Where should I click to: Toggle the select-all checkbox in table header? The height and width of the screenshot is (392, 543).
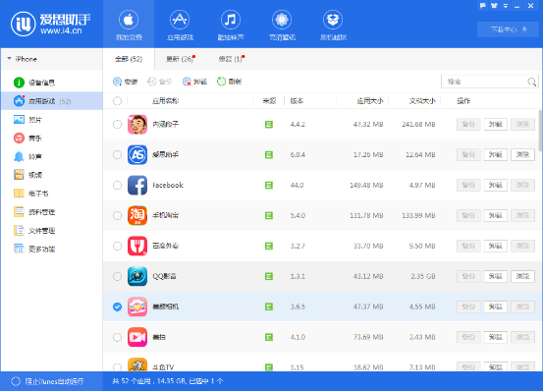tap(118, 101)
